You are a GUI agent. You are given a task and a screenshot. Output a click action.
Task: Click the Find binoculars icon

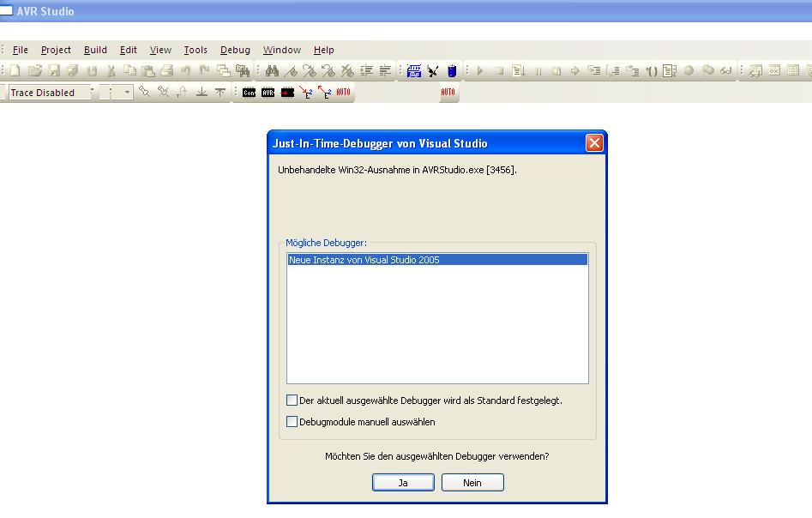tap(272, 70)
